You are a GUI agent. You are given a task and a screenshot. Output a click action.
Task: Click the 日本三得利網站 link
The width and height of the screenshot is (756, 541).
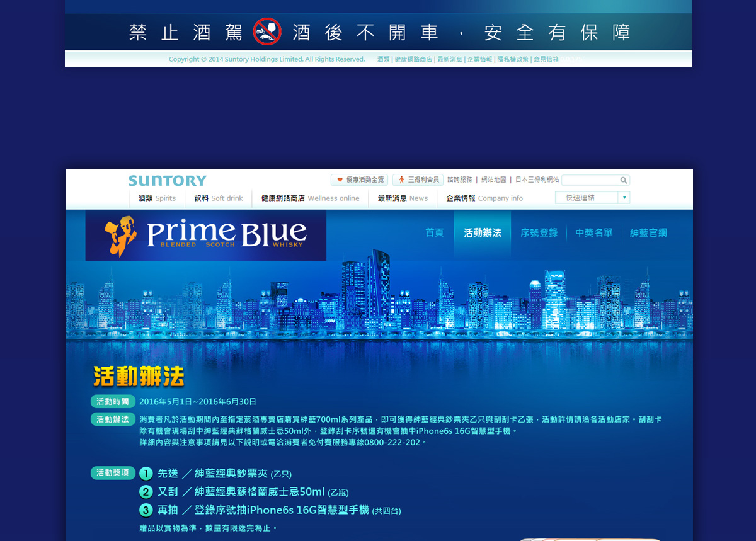[x=537, y=179]
